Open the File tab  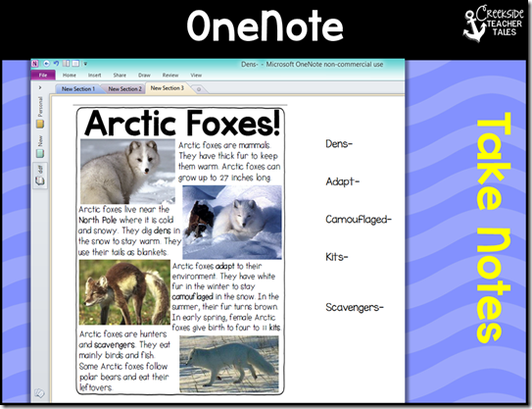(43, 76)
